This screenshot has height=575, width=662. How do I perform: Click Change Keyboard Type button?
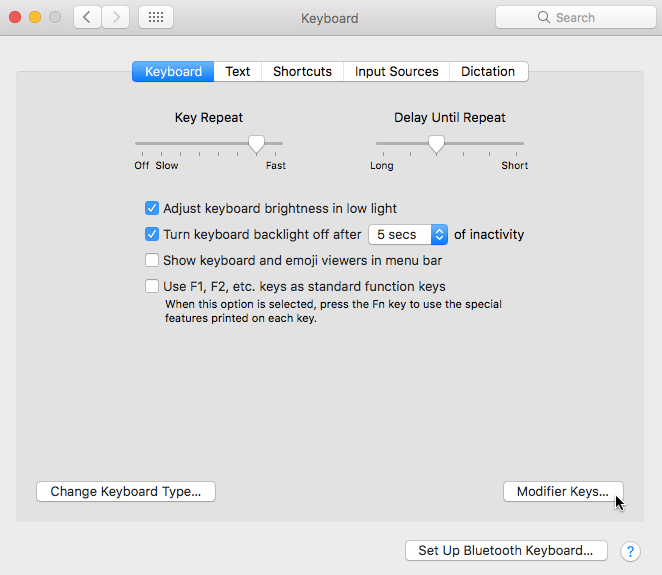126,491
